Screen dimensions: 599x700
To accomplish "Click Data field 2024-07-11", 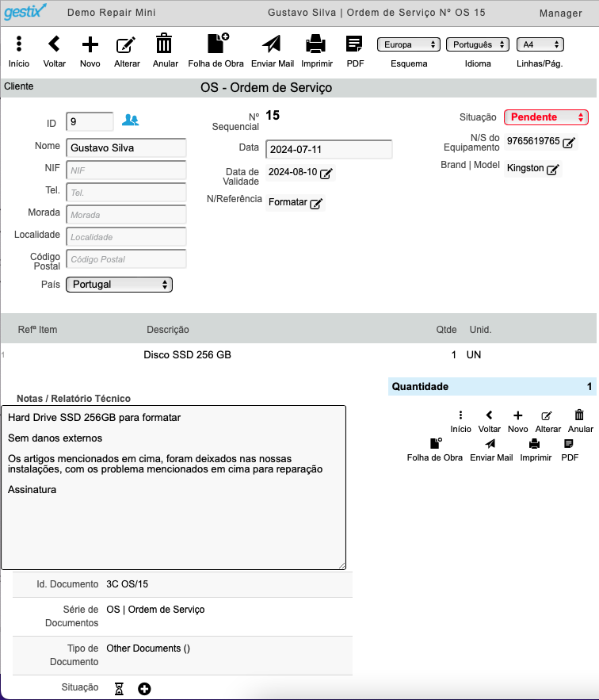I will (329, 150).
